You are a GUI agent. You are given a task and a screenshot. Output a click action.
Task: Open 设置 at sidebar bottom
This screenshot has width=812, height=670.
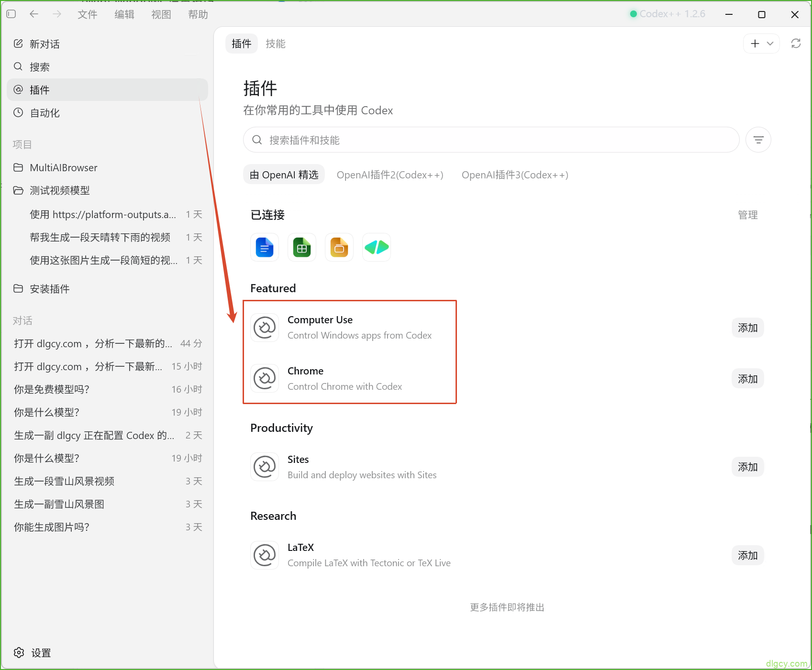point(33,653)
